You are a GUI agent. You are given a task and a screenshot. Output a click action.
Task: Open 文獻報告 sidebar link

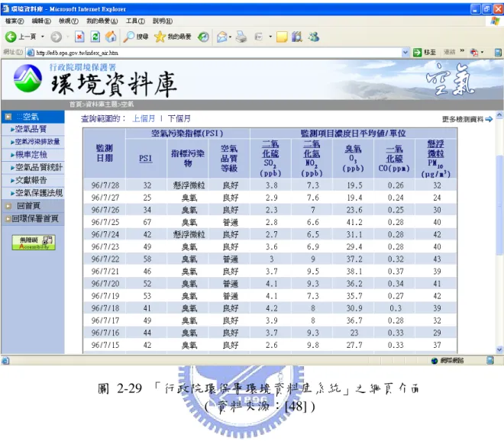tap(31, 180)
